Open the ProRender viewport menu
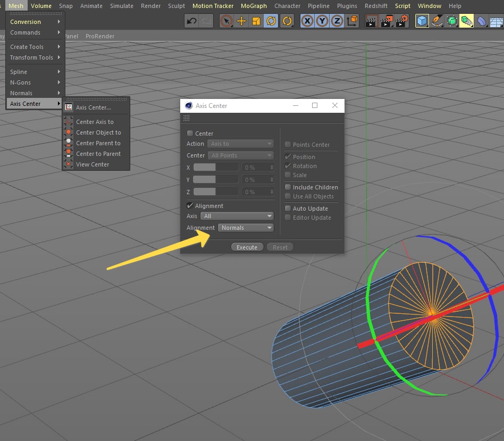The image size is (504, 441). click(x=100, y=36)
